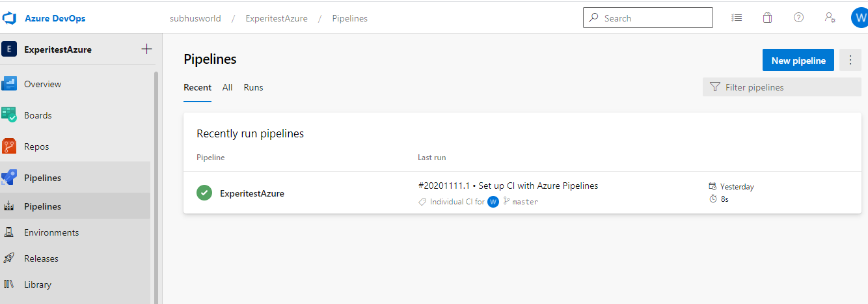Click the Recently run pipelines heading
This screenshot has width=868, height=304.
coord(251,133)
